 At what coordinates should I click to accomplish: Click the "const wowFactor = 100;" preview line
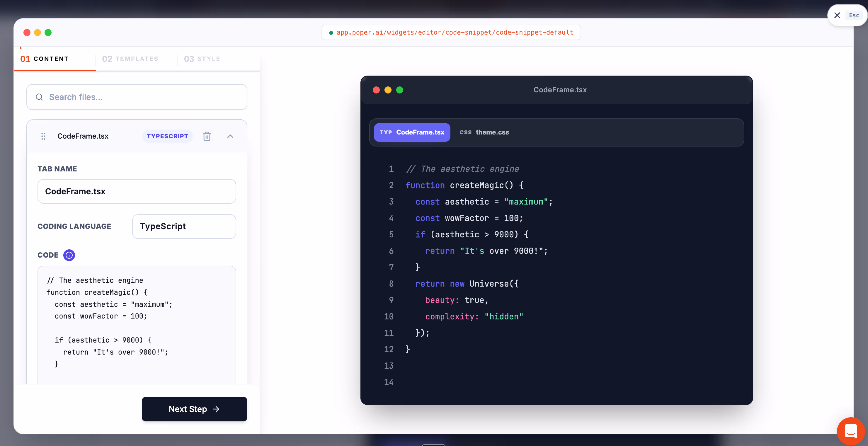(x=469, y=218)
